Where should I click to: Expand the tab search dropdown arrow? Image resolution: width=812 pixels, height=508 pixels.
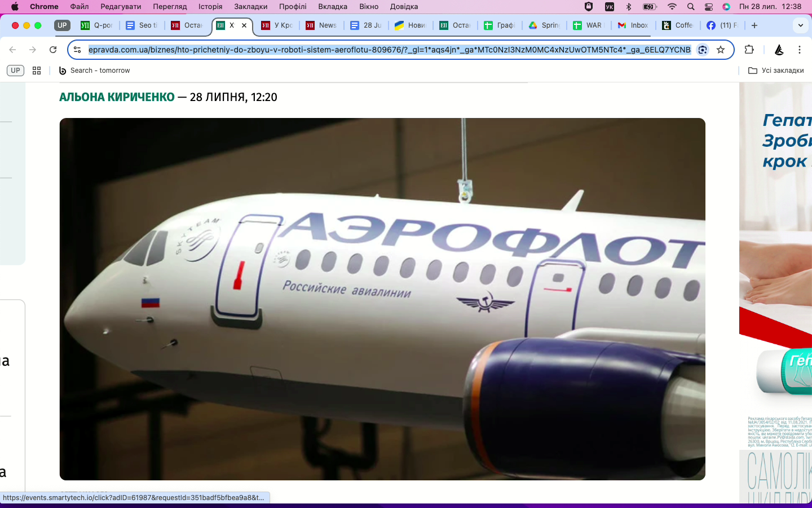[800, 25]
